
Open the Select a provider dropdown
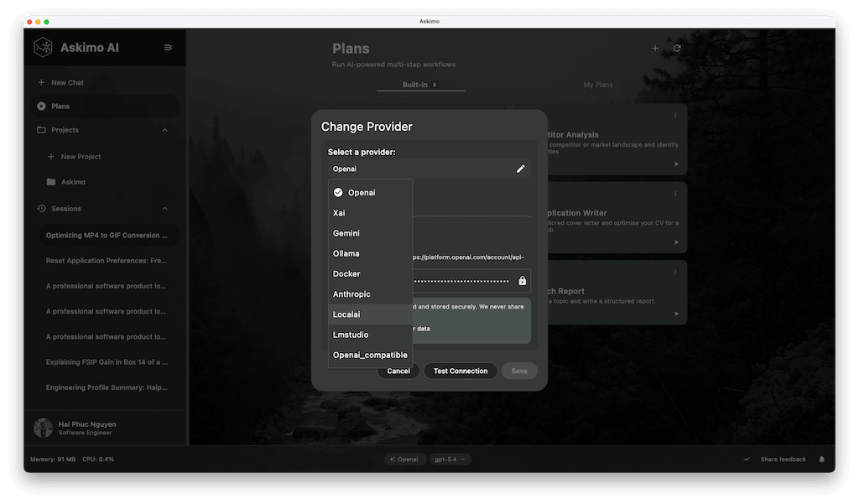tap(429, 169)
